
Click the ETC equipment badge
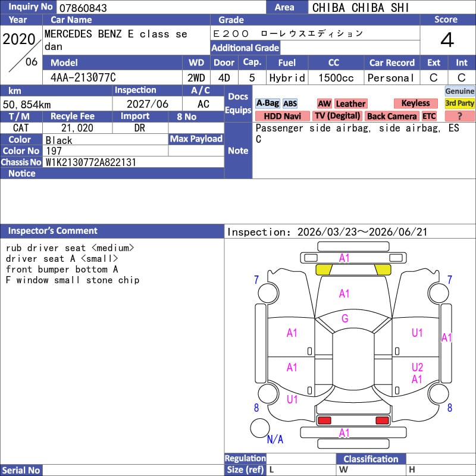(x=429, y=116)
